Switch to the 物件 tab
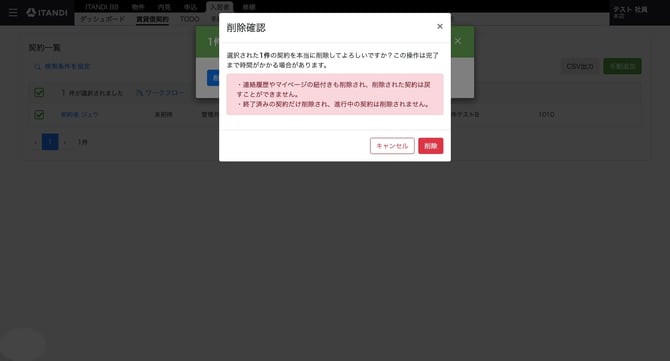The height and width of the screenshot is (361, 670). coord(138,7)
